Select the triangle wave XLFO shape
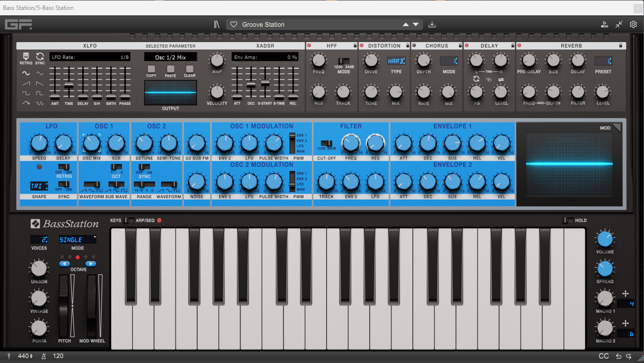Screen dimensions: 644x363 pyautogui.click(x=40, y=73)
